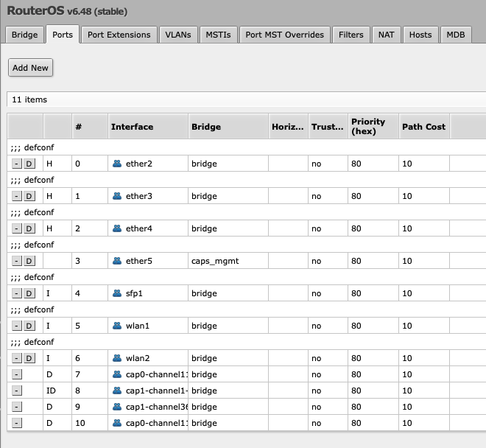The width and height of the screenshot is (486, 448).
Task: Open the cap1-channel36 interface entry
Action: click(x=156, y=407)
